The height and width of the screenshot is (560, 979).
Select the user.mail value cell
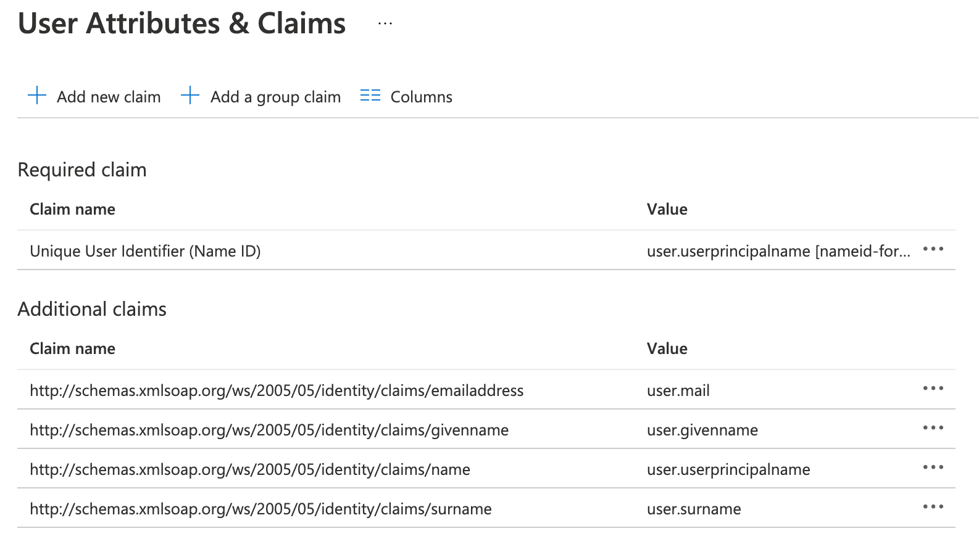point(678,390)
